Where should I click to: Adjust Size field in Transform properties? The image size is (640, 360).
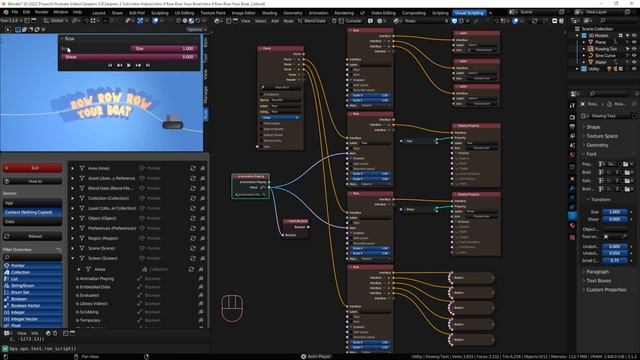(x=615, y=212)
